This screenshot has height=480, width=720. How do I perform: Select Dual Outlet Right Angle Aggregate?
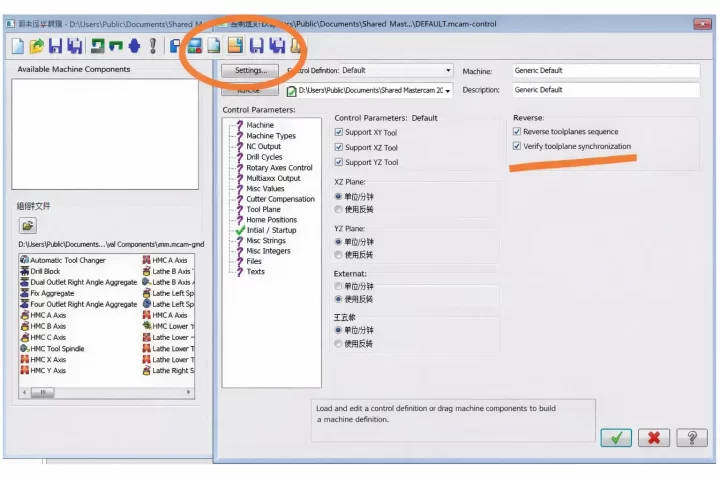(x=79, y=282)
